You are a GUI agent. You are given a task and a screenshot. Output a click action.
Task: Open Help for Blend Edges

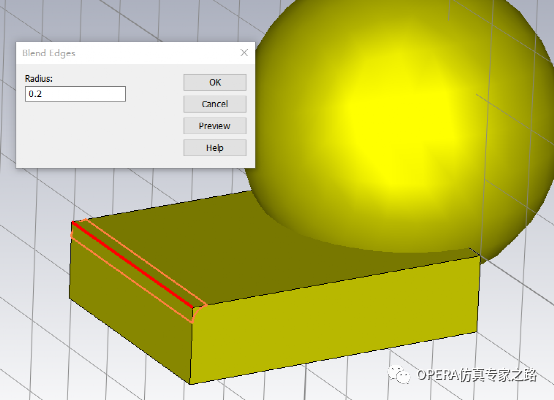tap(215, 148)
